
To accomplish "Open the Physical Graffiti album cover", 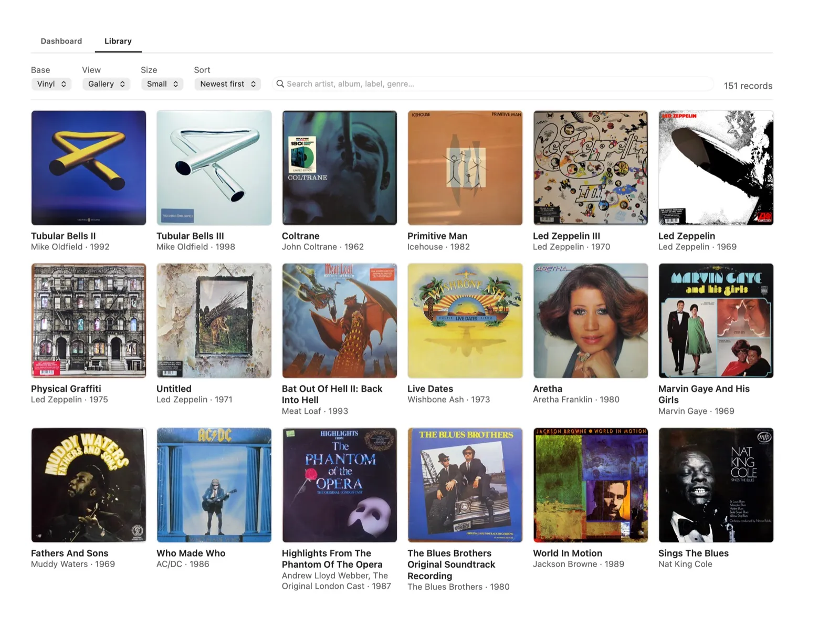I will 89,321.
